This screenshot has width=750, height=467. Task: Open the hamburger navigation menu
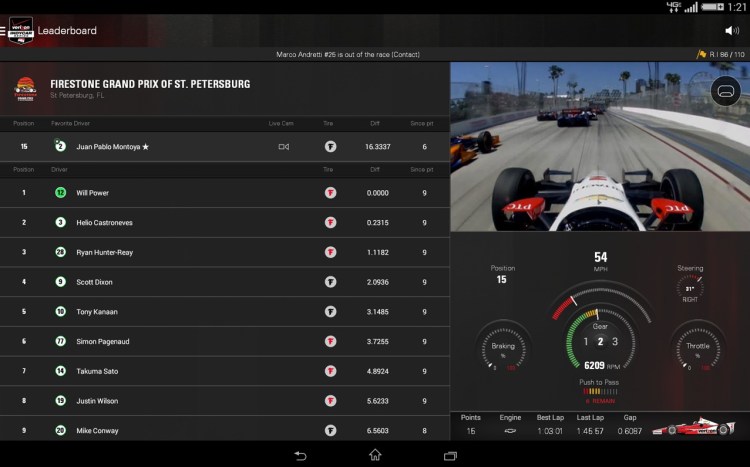(2, 31)
